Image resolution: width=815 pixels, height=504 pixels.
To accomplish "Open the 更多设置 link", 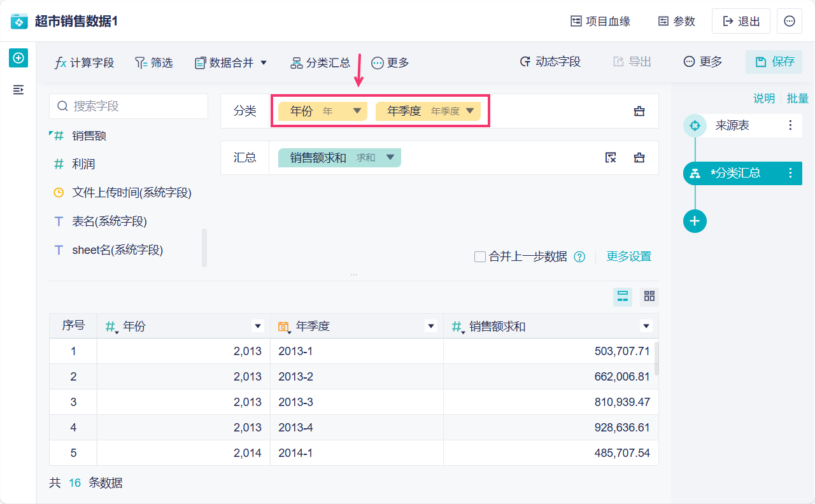I will [x=628, y=256].
